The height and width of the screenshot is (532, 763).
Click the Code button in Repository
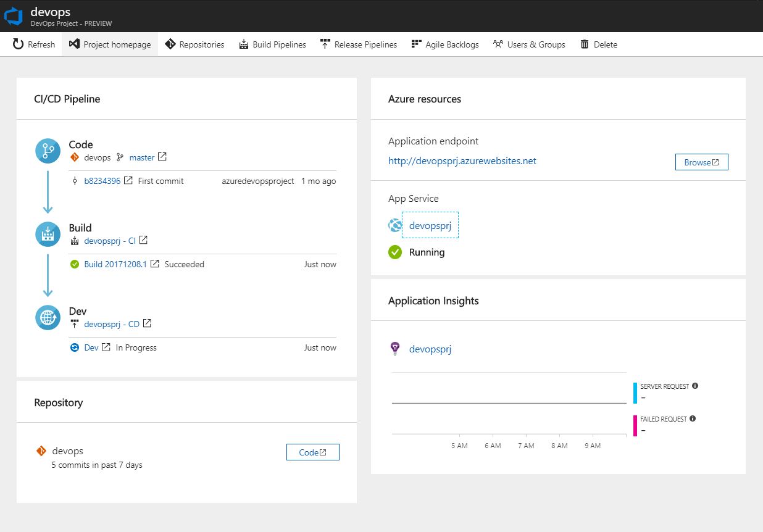[x=313, y=452]
